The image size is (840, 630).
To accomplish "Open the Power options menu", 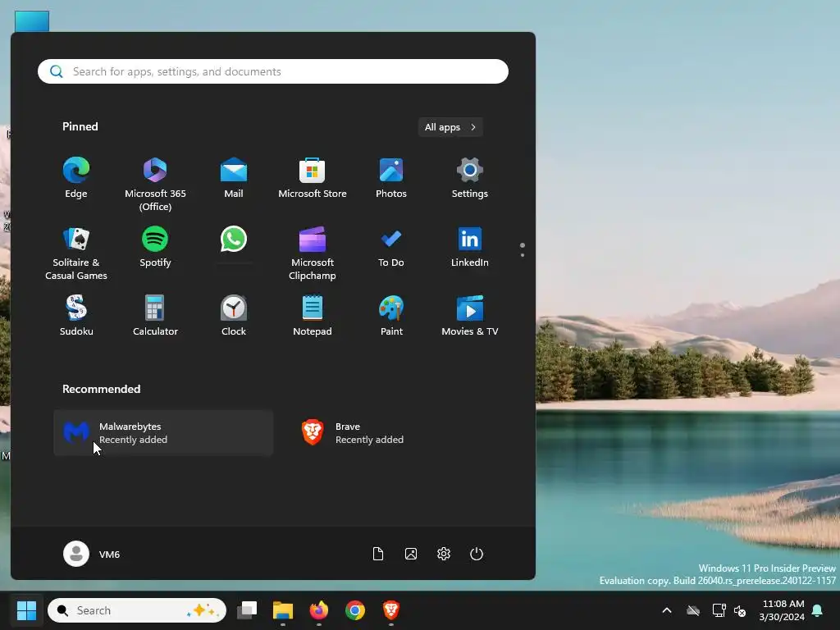I will click(477, 554).
